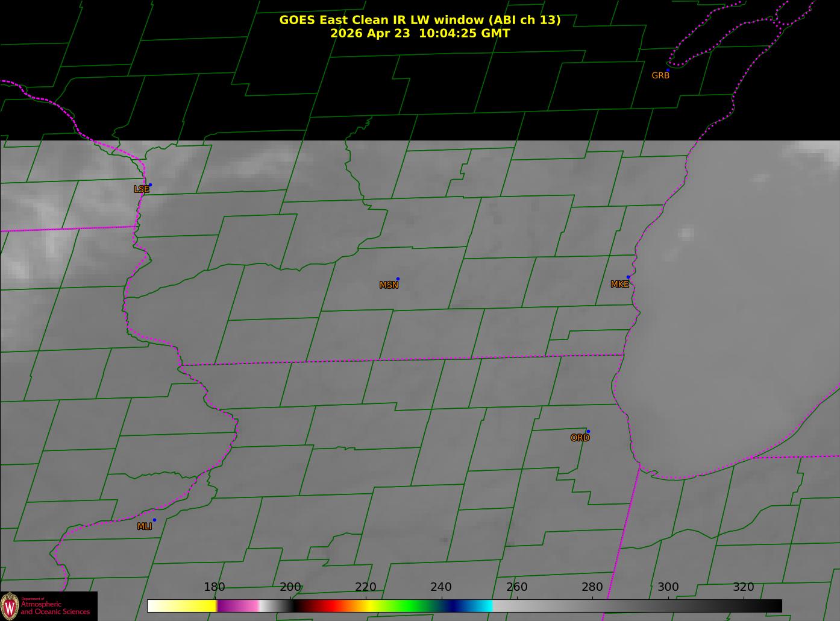The width and height of the screenshot is (840, 621).
Task: Click the ORD station marker dot
Action: pyautogui.click(x=588, y=432)
